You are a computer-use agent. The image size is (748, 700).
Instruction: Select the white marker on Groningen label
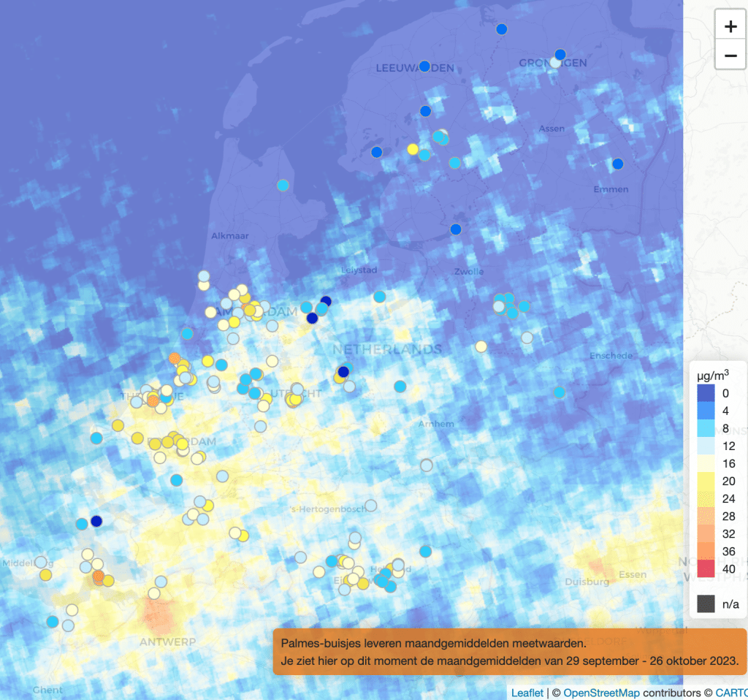555,63
